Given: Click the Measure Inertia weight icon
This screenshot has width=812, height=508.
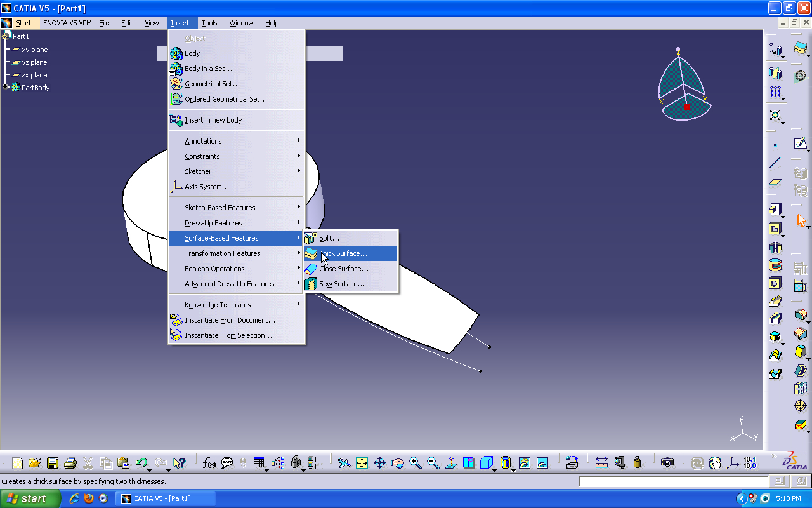Looking at the screenshot, I should tap(638, 463).
